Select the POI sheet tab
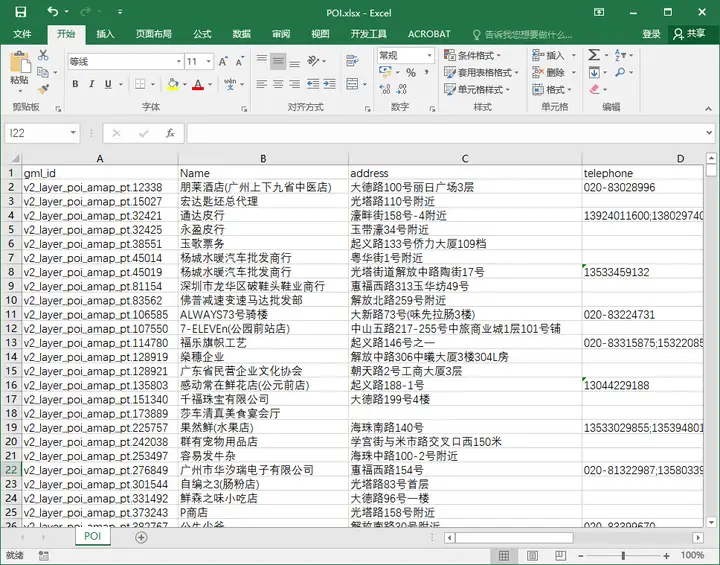720x565 pixels. pos(92,537)
